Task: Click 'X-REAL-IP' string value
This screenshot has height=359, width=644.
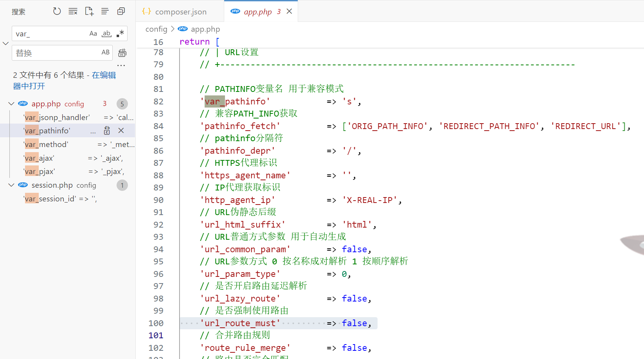Action: pyautogui.click(x=369, y=200)
